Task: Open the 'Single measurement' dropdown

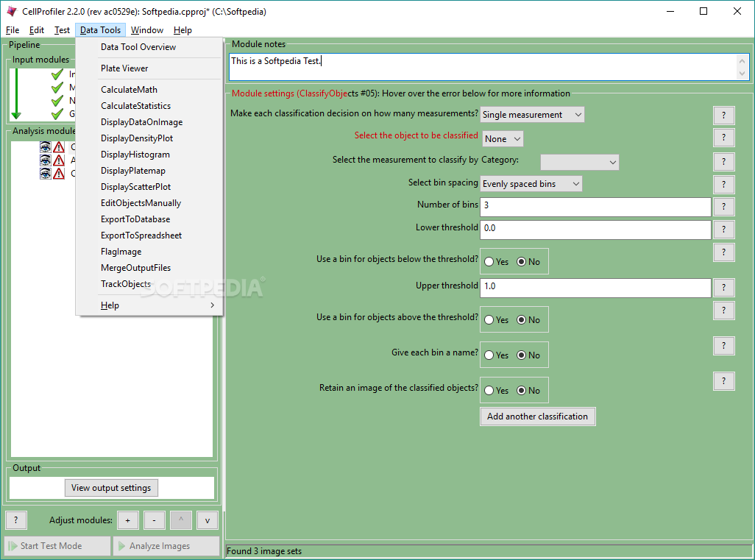Action: pos(532,115)
